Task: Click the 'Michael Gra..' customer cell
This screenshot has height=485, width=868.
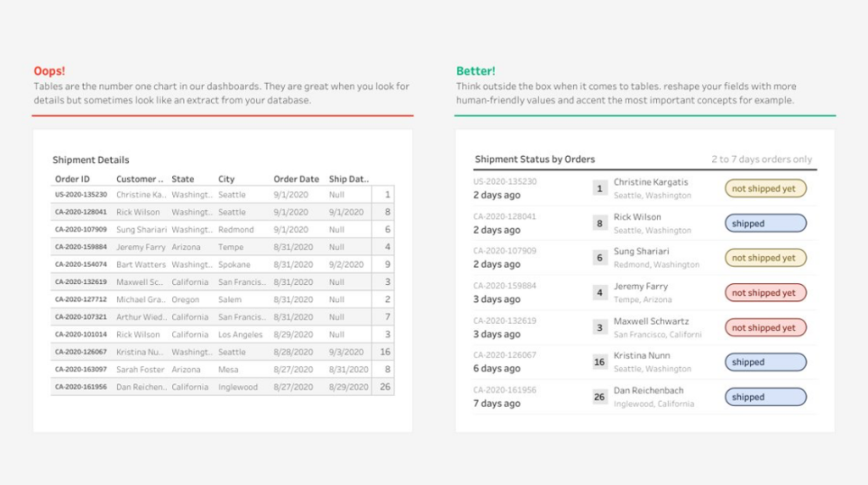Action: point(141,299)
